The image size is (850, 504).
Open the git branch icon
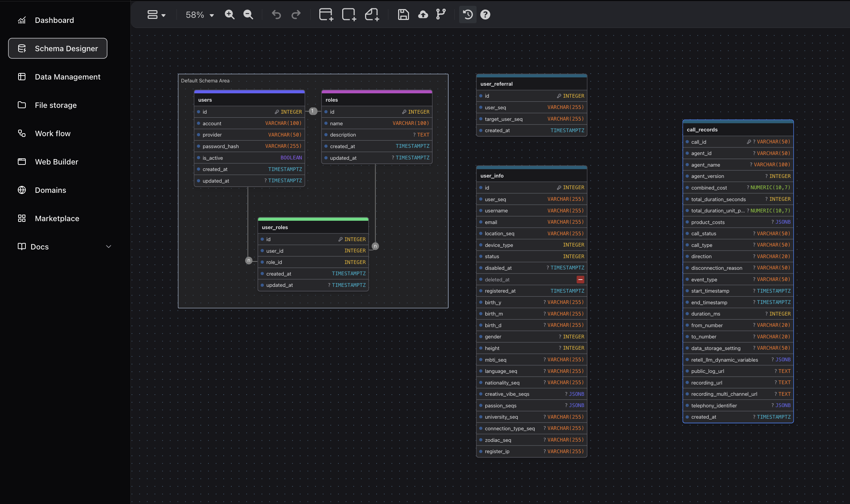441,15
